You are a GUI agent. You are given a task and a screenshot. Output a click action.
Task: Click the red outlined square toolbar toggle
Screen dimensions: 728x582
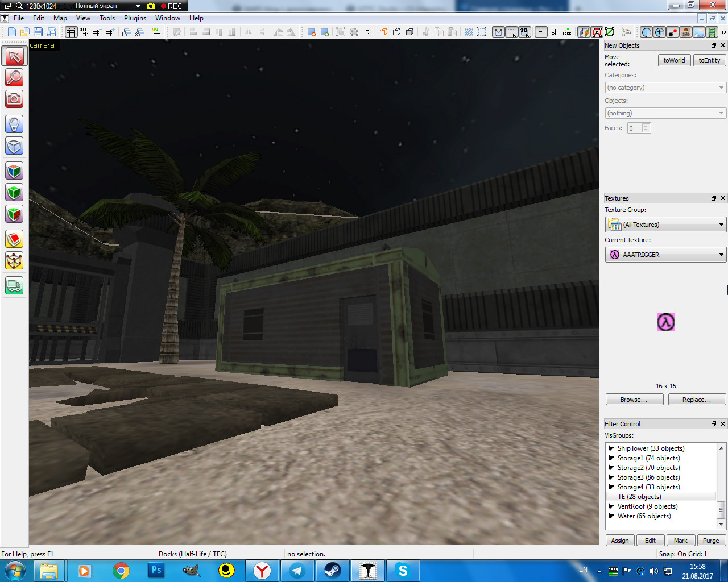tap(597, 32)
